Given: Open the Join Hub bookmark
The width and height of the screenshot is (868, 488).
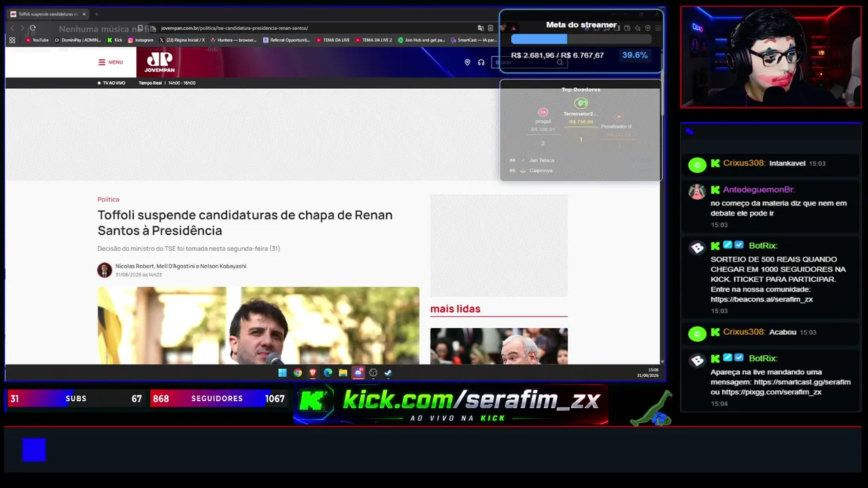Looking at the screenshot, I should [421, 40].
